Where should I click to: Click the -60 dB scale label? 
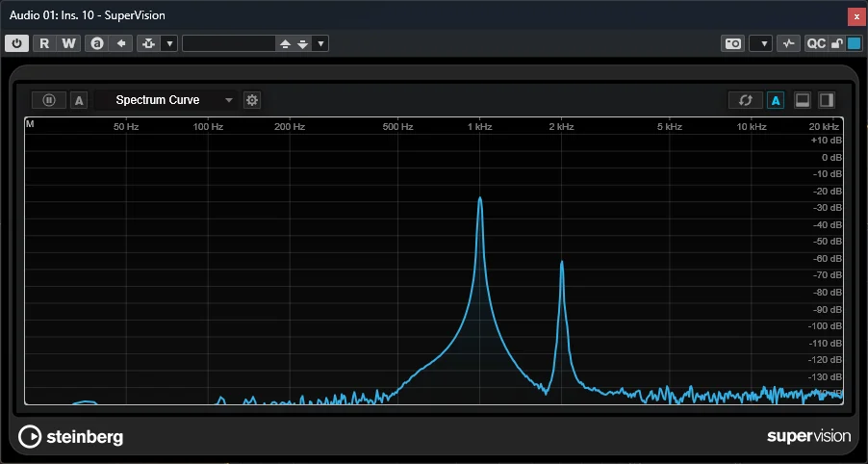point(828,259)
